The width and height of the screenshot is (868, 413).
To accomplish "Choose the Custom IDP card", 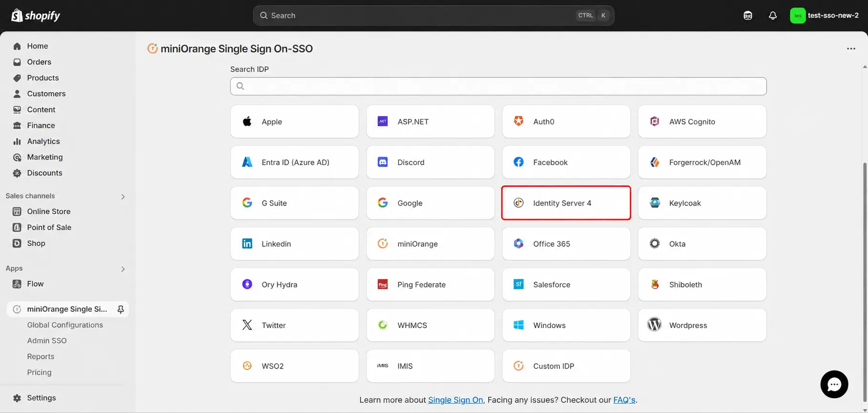I will [566, 366].
